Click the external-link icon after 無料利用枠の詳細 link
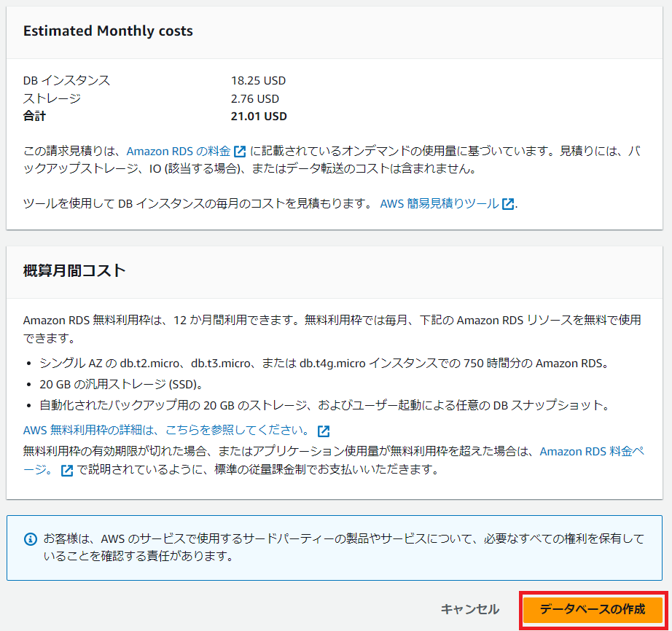Image resolution: width=672 pixels, height=631 pixels. [324, 431]
